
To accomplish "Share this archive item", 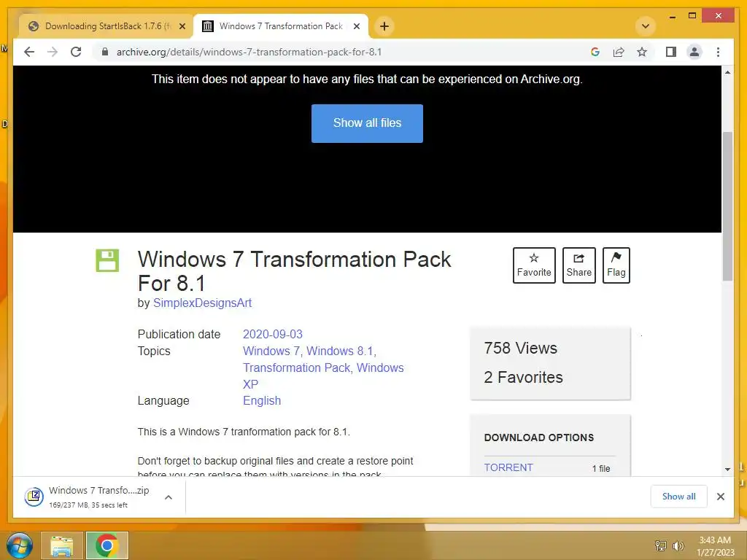I will pos(578,265).
